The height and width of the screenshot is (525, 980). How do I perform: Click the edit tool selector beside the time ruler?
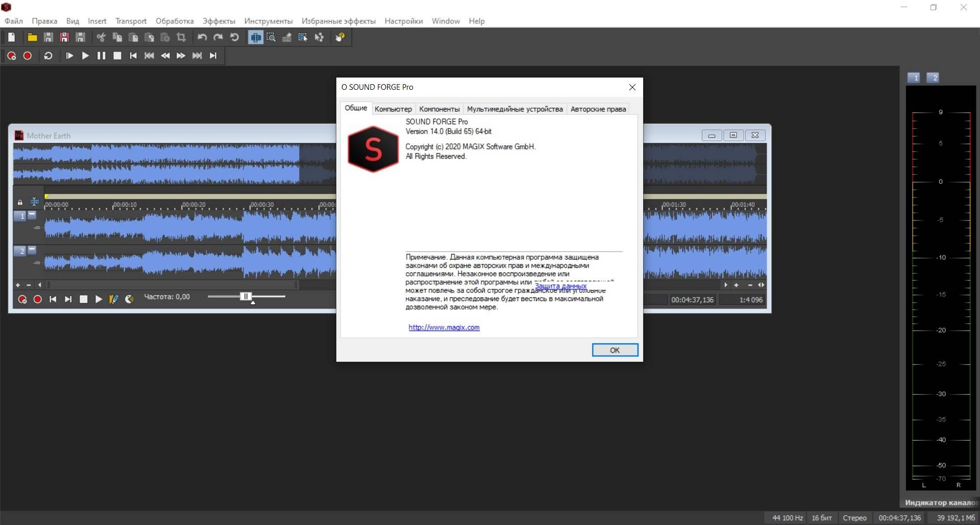(34, 202)
